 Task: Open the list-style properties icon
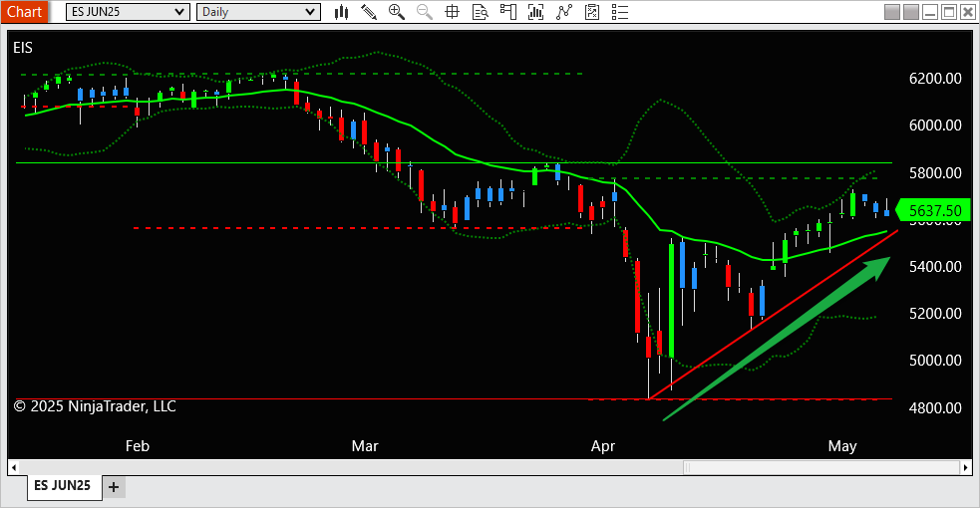coord(619,12)
